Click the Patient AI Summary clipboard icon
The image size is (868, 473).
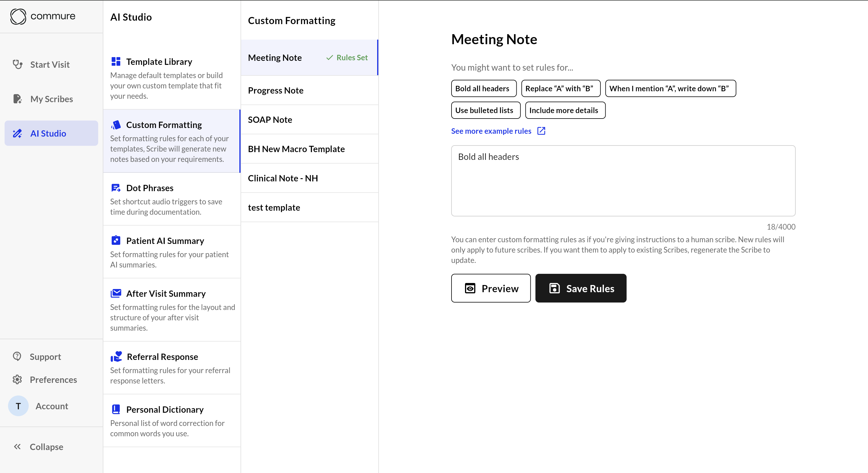point(116,241)
